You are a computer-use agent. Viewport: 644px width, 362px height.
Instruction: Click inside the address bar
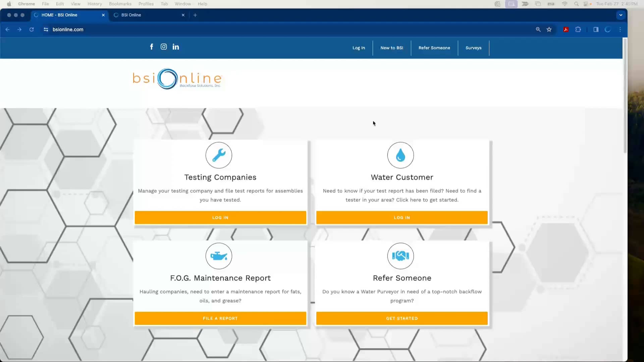point(134,29)
